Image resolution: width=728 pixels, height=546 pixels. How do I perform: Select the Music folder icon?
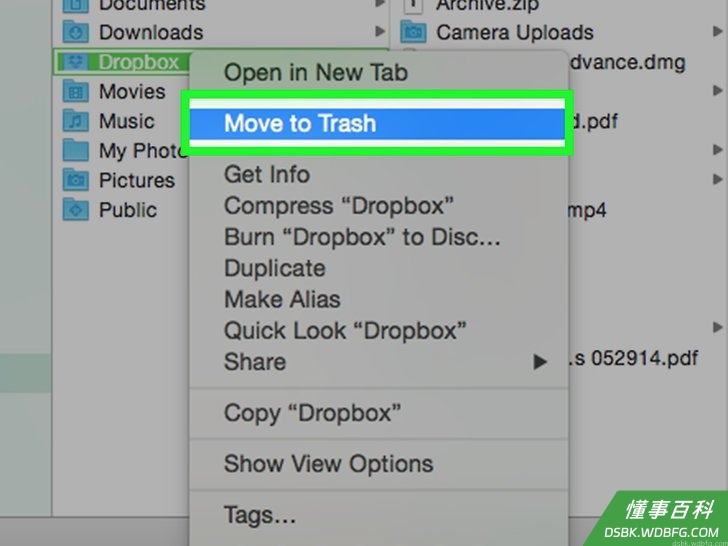pos(75,121)
